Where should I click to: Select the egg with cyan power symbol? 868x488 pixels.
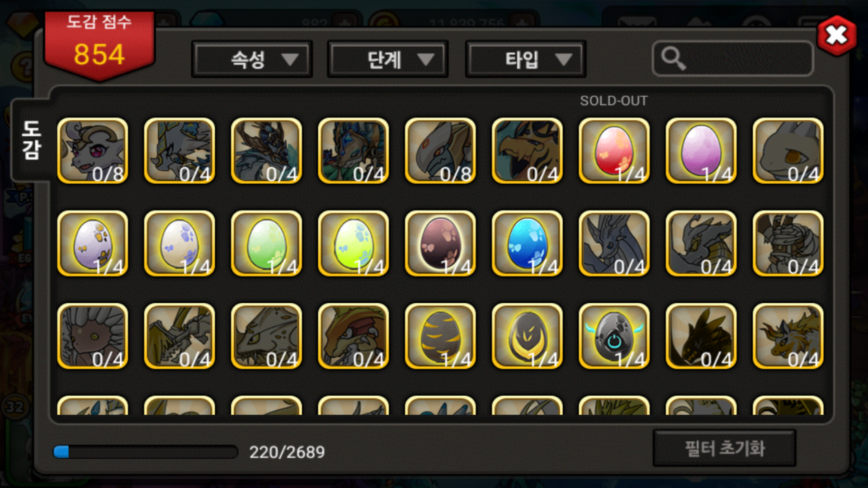pos(614,336)
